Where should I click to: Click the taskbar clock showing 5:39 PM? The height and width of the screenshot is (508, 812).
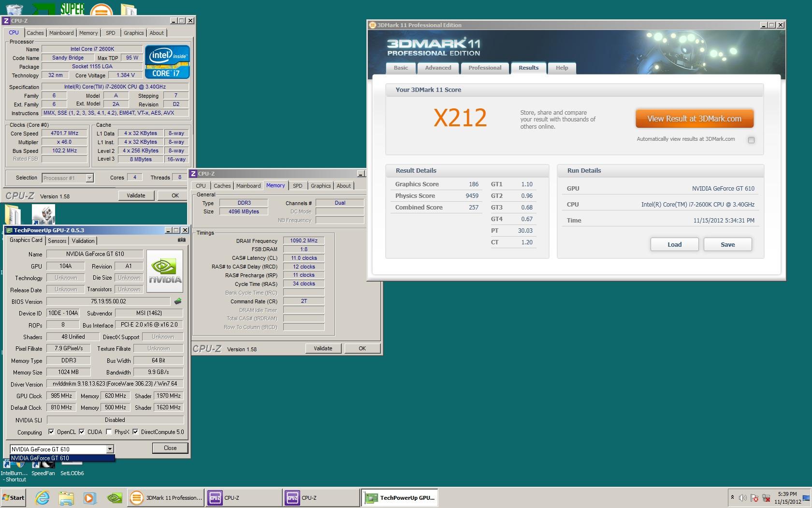[x=787, y=498]
